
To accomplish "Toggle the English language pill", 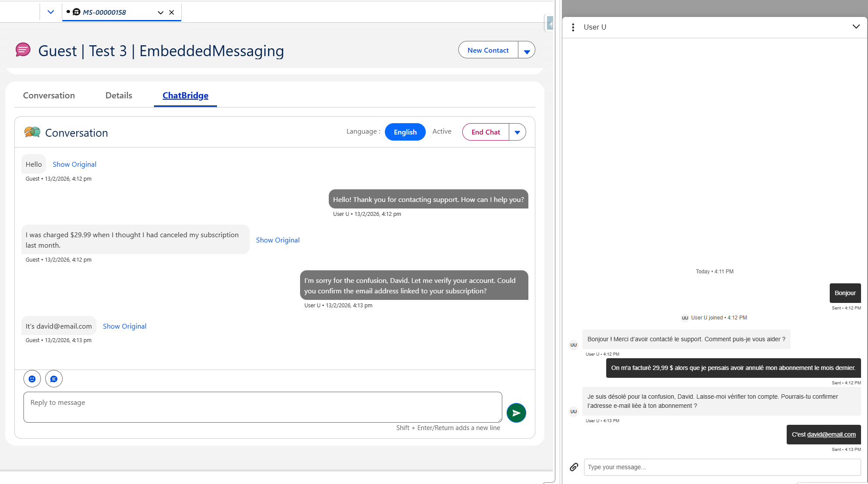I will pyautogui.click(x=405, y=132).
